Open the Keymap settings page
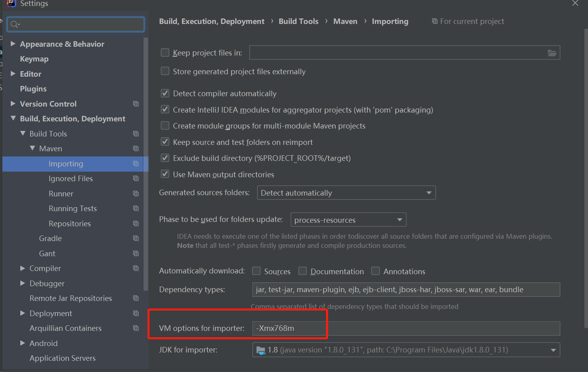 coord(34,59)
